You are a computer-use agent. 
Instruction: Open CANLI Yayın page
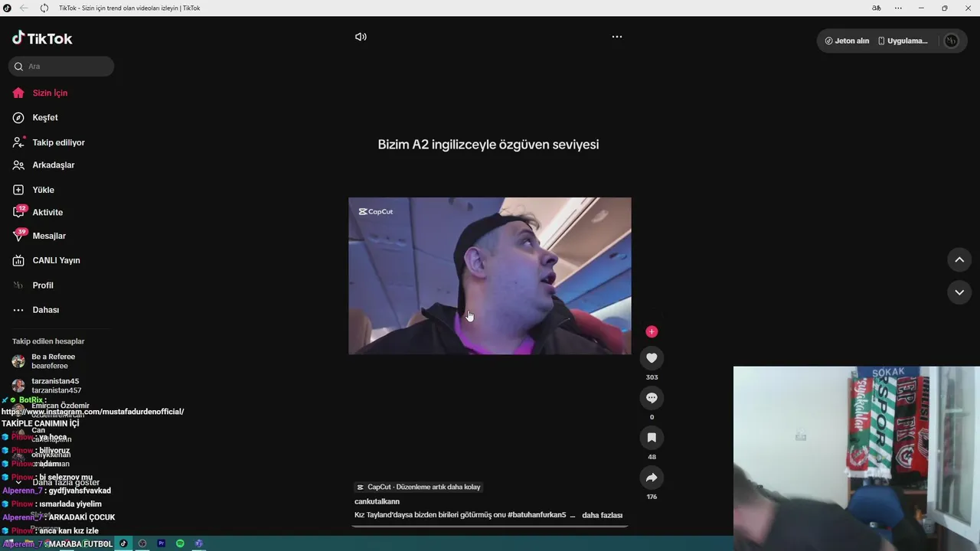[56, 261]
